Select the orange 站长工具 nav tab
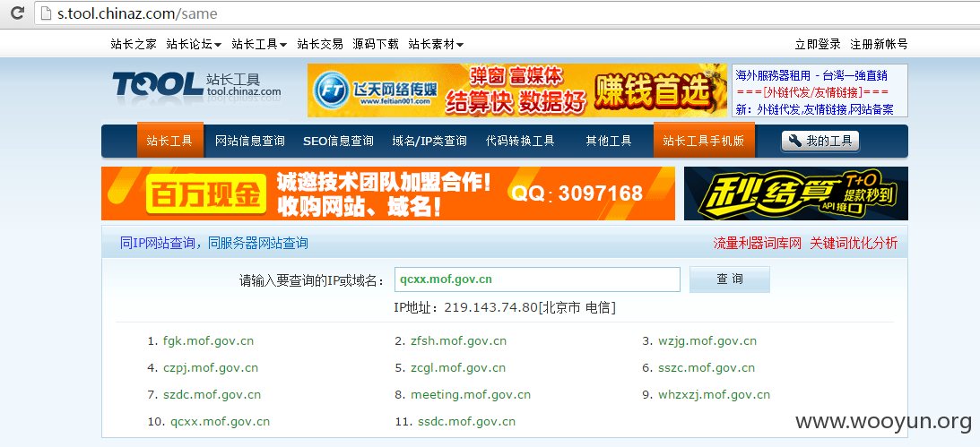This screenshot has width=980, height=447. (x=170, y=141)
